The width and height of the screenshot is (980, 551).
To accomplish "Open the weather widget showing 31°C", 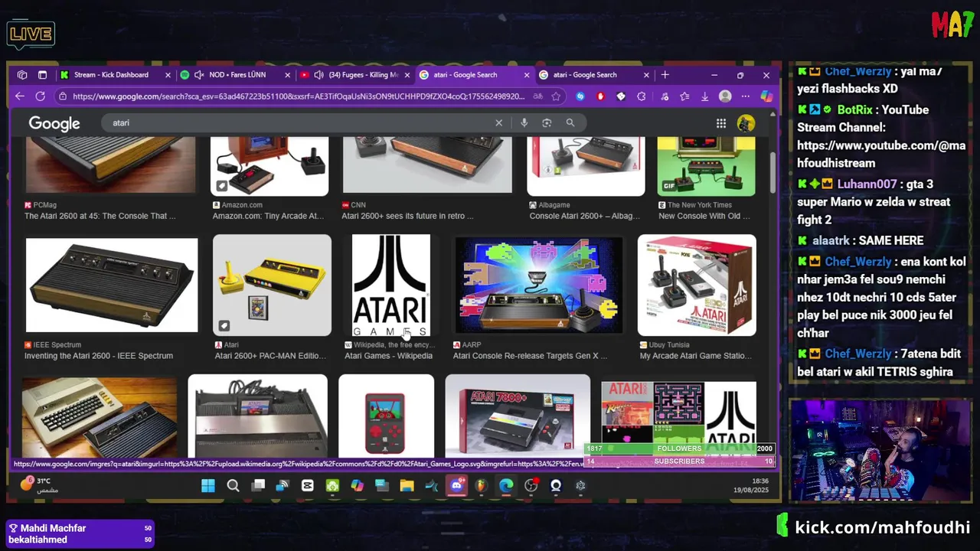I will (x=38, y=484).
